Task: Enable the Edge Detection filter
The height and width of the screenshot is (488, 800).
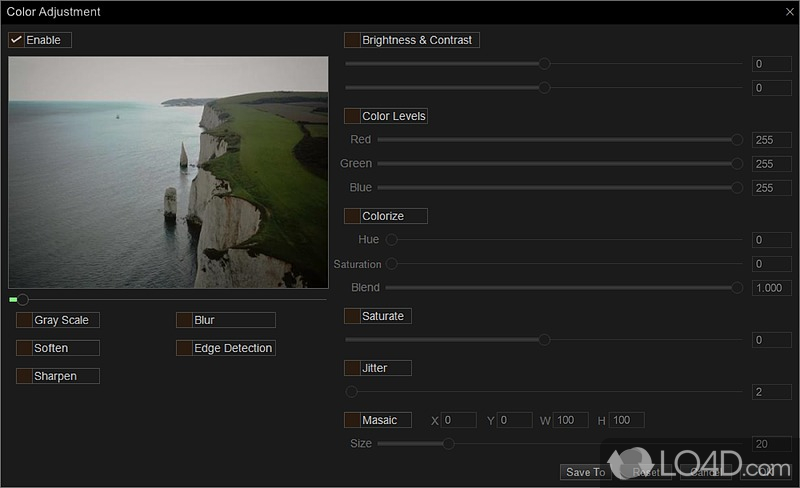Action: click(184, 348)
